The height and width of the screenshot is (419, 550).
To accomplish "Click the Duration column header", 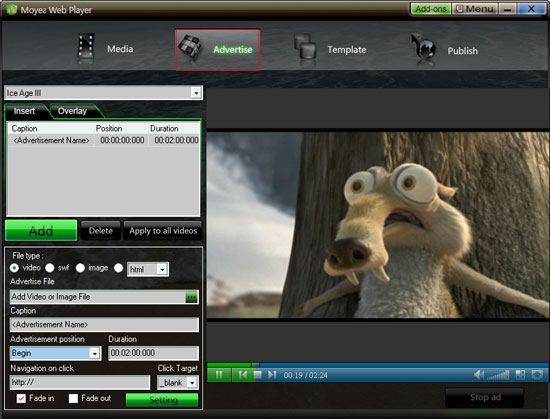I will 174,128.
